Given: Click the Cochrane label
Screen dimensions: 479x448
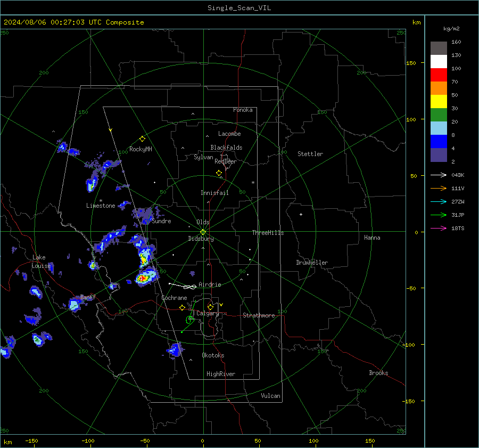Looking at the screenshot, I should click(174, 298).
